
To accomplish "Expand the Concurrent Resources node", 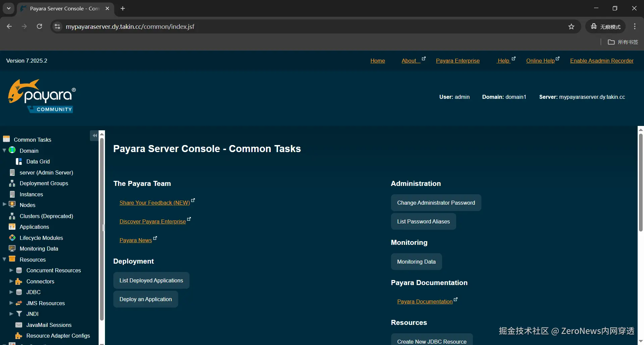I will 11,270.
